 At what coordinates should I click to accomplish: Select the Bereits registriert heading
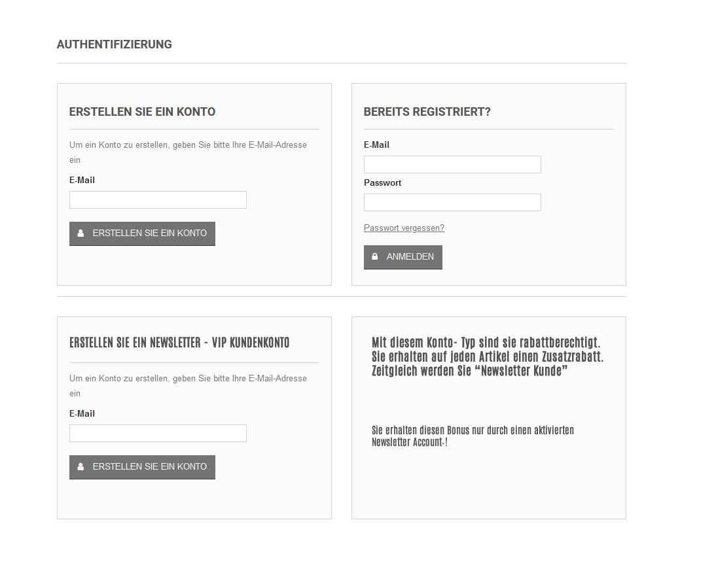point(427,112)
